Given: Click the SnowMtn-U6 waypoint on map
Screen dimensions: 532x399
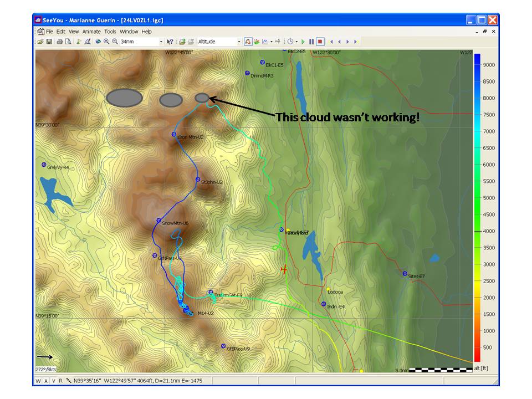Looking at the screenshot, I should pyautogui.click(x=159, y=221).
